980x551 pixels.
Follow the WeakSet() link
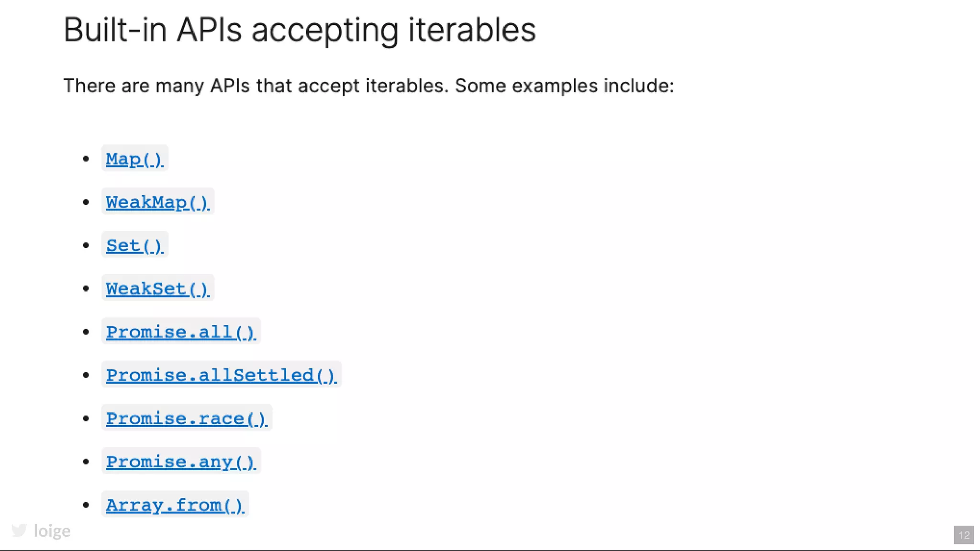(x=157, y=289)
